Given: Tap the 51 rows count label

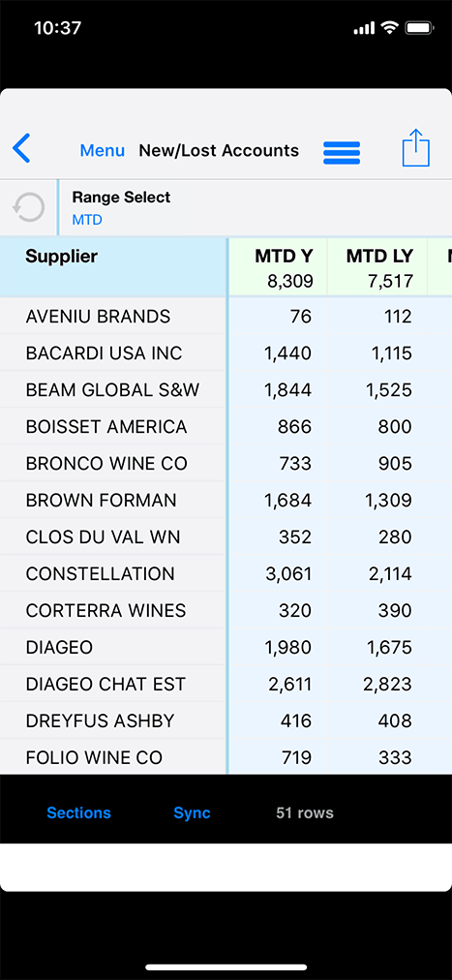Looking at the screenshot, I should [x=305, y=812].
